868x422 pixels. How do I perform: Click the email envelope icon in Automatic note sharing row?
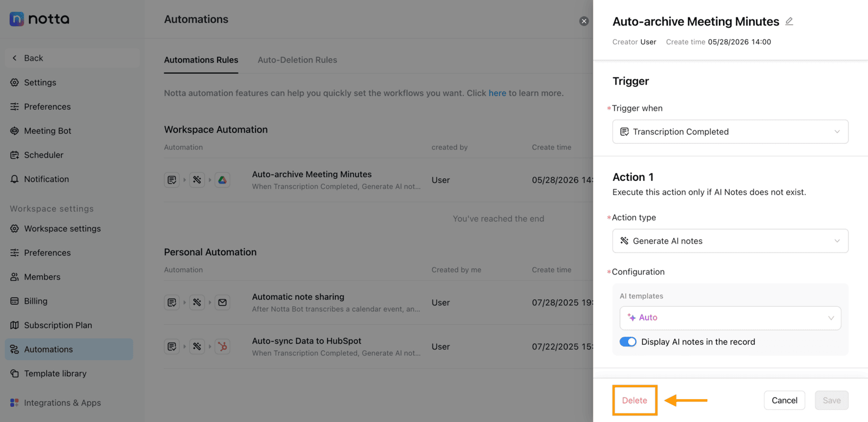tap(222, 303)
